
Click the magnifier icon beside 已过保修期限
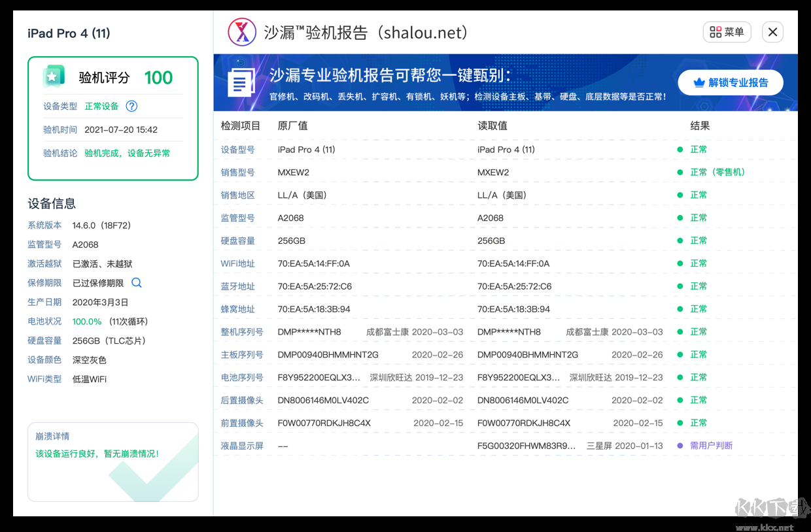click(x=136, y=283)
